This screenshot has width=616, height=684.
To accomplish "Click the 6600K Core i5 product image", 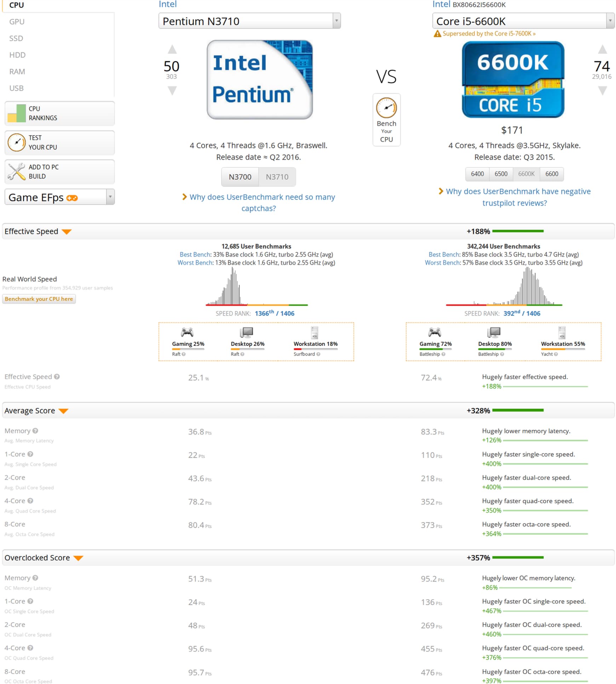I will tap(513, 80).
